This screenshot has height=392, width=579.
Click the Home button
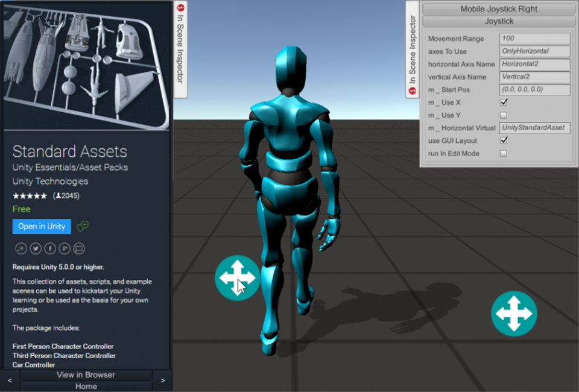[x=86, y=386]
